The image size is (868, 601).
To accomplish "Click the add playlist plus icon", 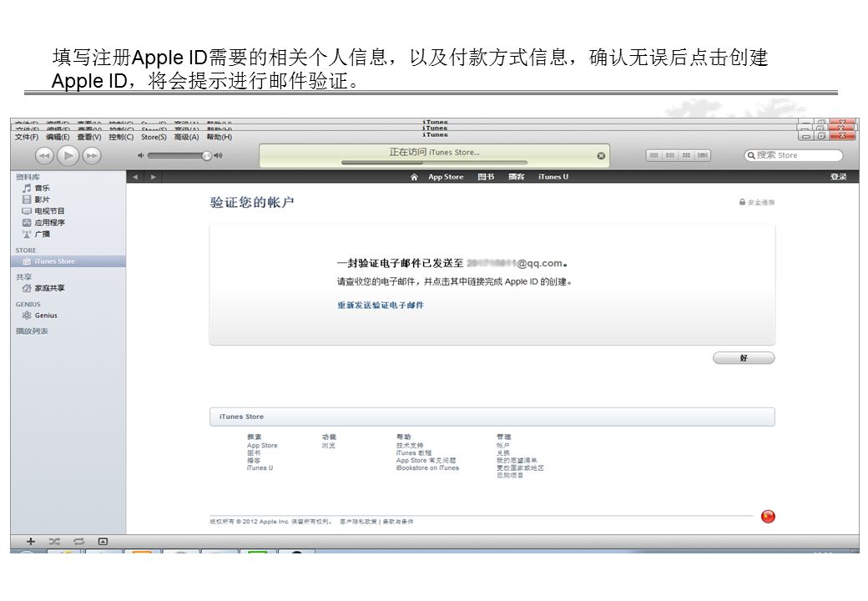I will pos(31,542).
